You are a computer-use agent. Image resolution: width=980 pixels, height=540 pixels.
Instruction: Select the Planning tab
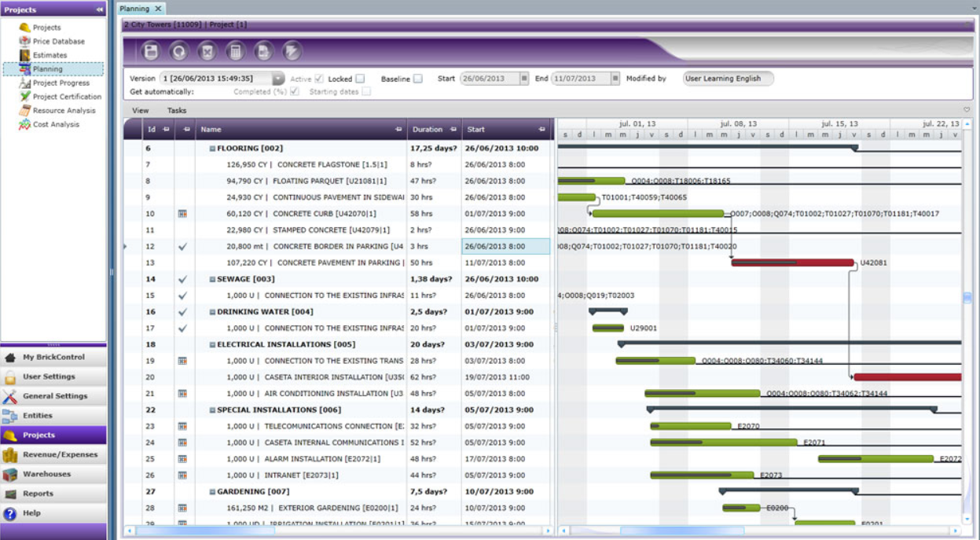tap(134, 9)
